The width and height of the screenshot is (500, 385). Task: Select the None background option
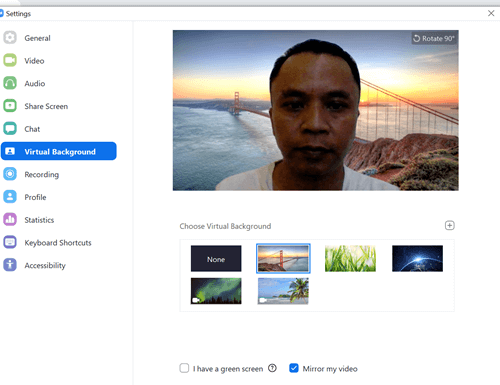[216, 259]
